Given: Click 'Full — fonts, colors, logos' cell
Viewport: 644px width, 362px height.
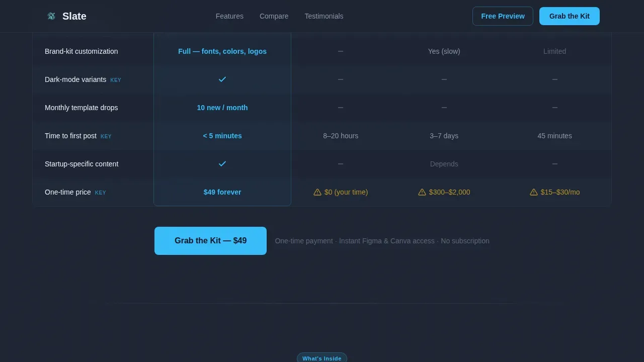Looking at the screenshot, I should (222, 51).
